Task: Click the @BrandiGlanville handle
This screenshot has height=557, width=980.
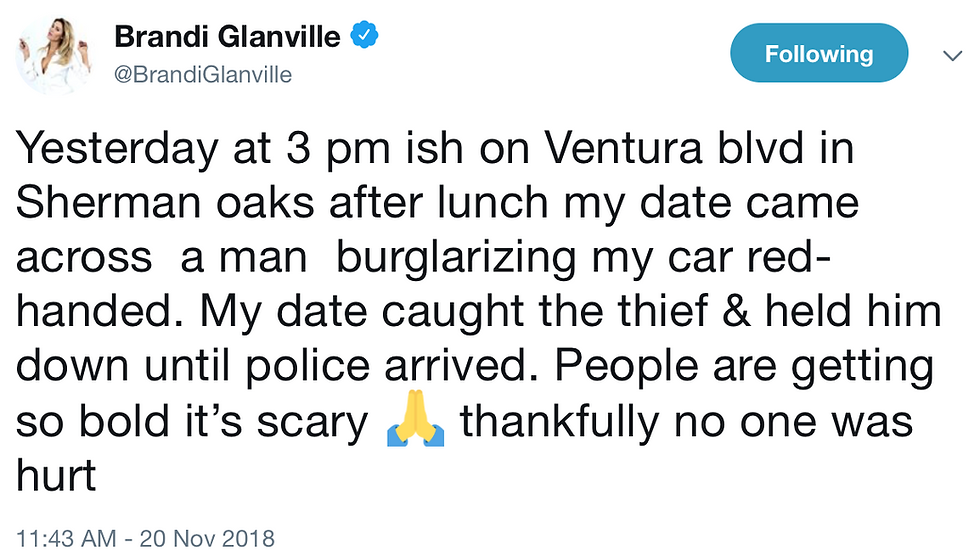Action: pos(203,74)
